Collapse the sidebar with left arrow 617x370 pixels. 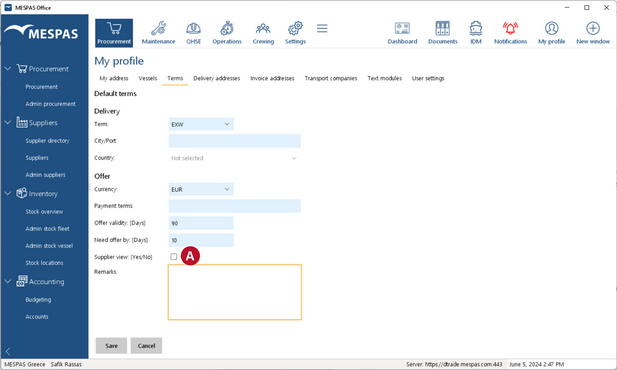[x=8, y=351]
